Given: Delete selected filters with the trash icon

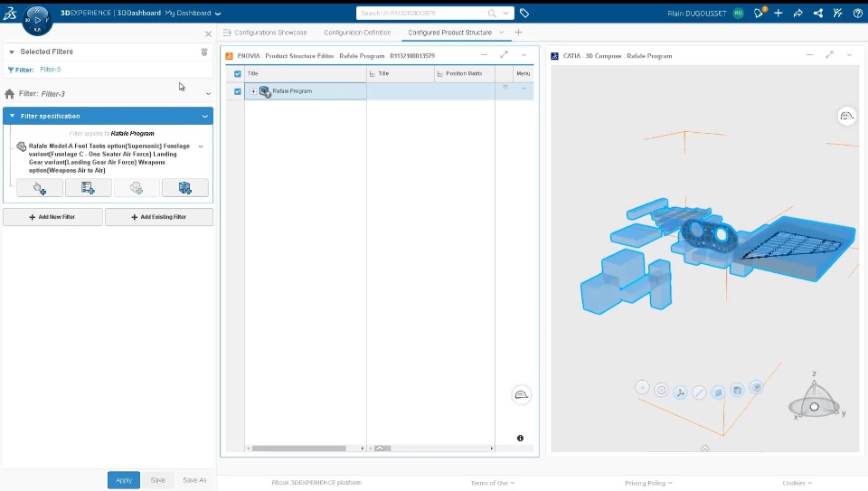Looking at the screenshot, I should click(204, 52).
